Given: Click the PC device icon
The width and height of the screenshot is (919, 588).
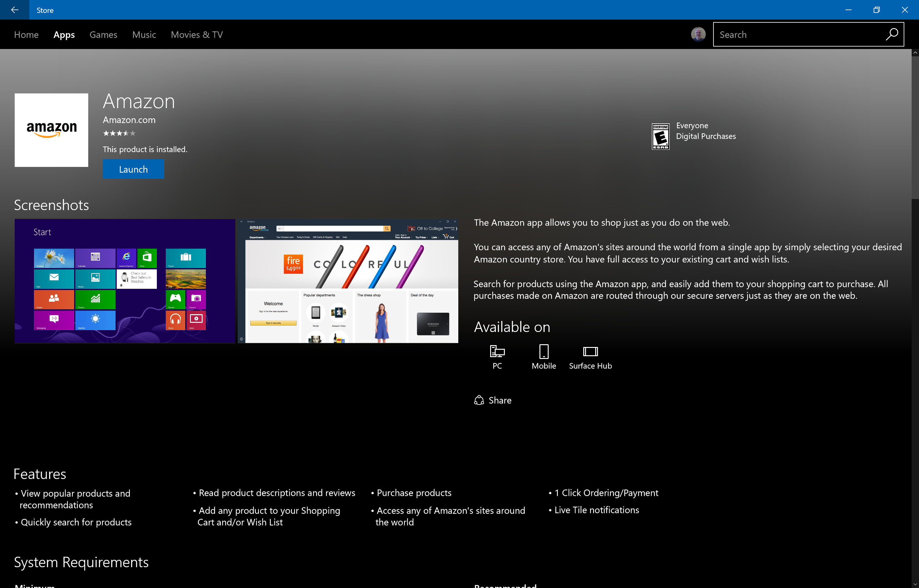Looking at the screenshot, I should pyautogui.click(x=497, y=351).
